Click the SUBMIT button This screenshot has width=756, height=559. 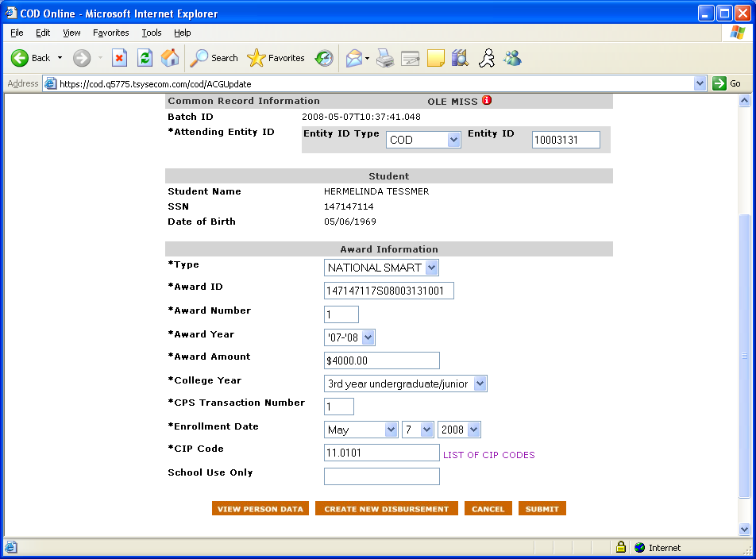click(x=542, y=508)
